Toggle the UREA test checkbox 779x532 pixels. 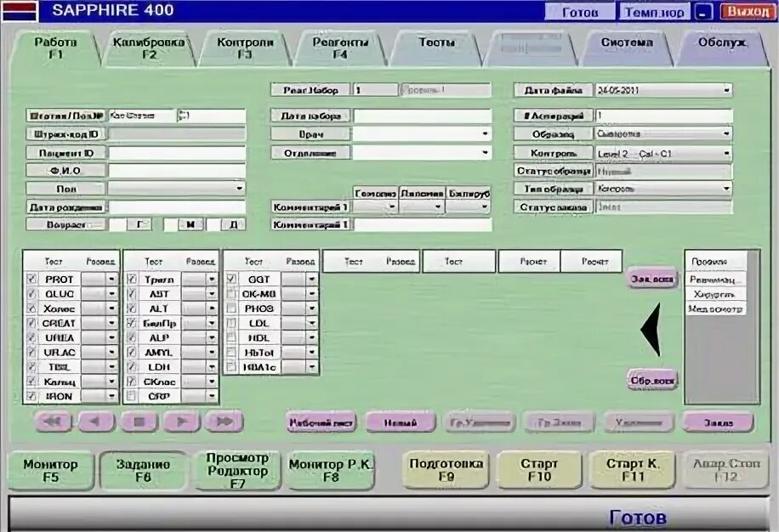pos(31,337)
